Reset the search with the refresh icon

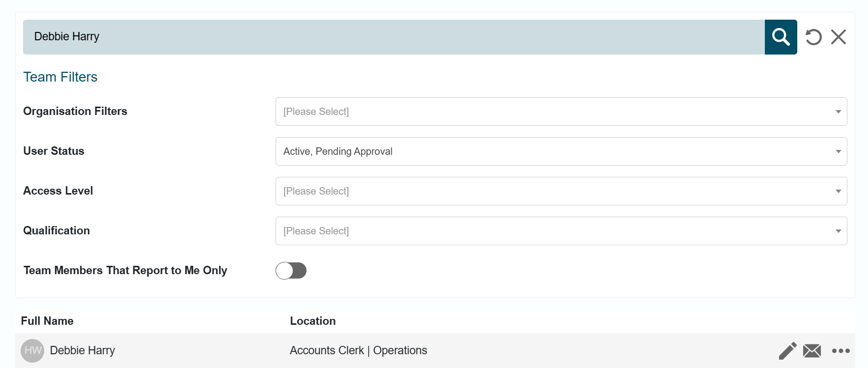coord(813,37)
